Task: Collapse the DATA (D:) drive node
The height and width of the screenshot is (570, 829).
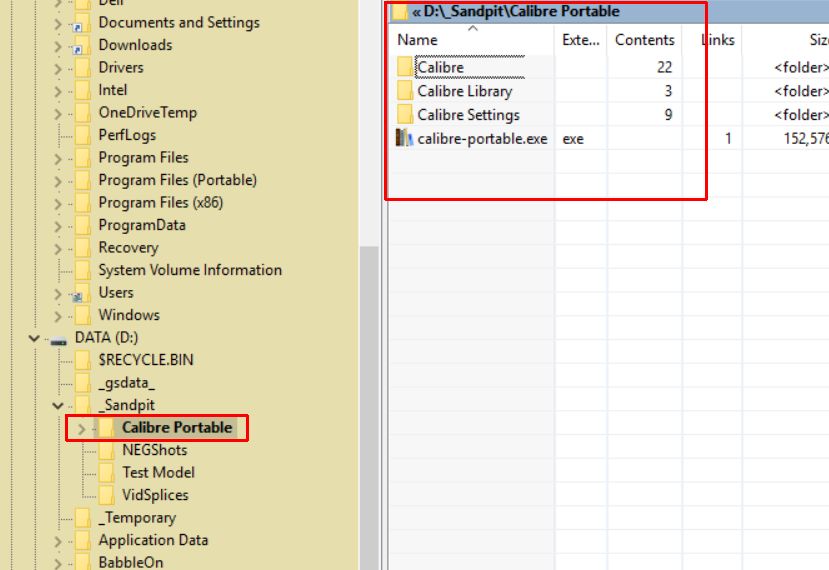Action: 34,338
